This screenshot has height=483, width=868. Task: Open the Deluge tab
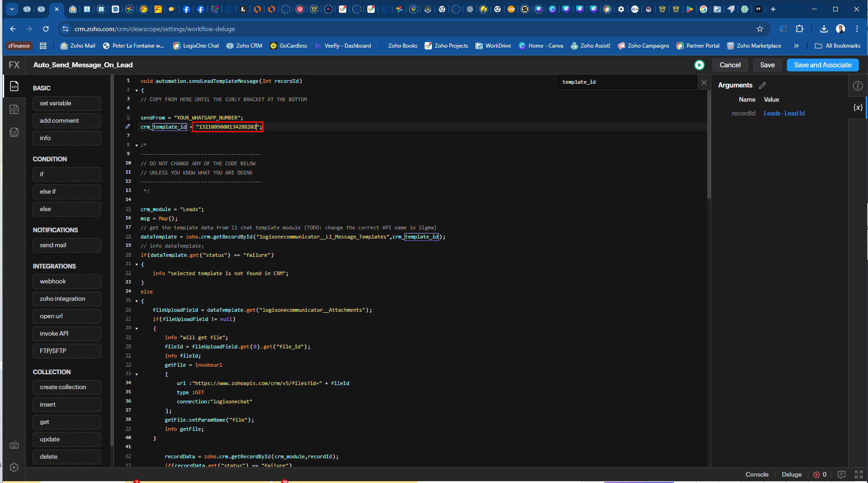[792, 474]
